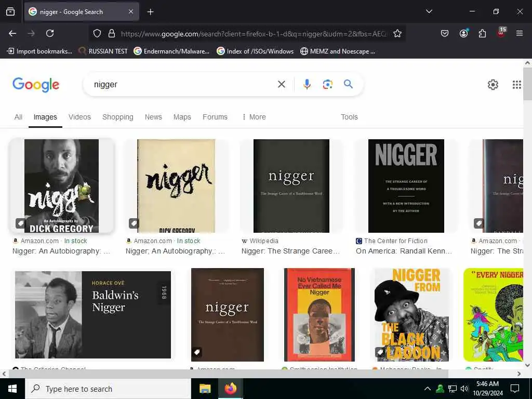Show hidden system tray icons chevron
The height and width of the screenshot is (399, 532).
point(428,389)
